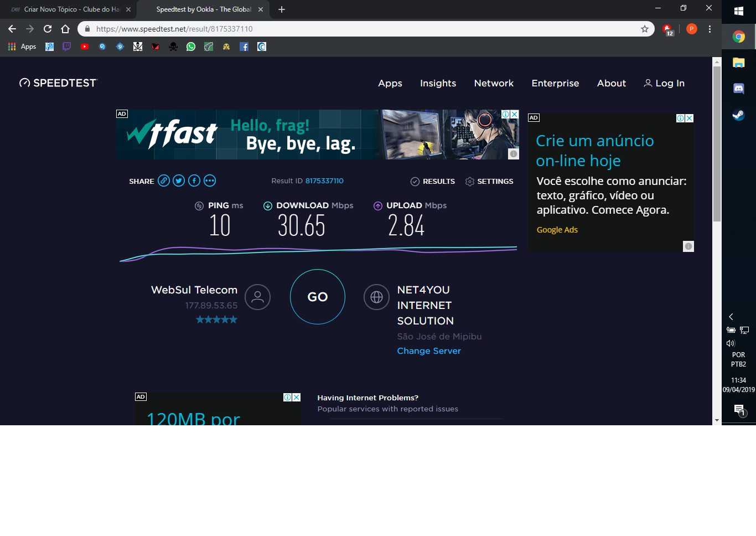This screenshot has width=756, height=536.
Task: Expand hidden system tray icons chevron
Action: (731, 317)
